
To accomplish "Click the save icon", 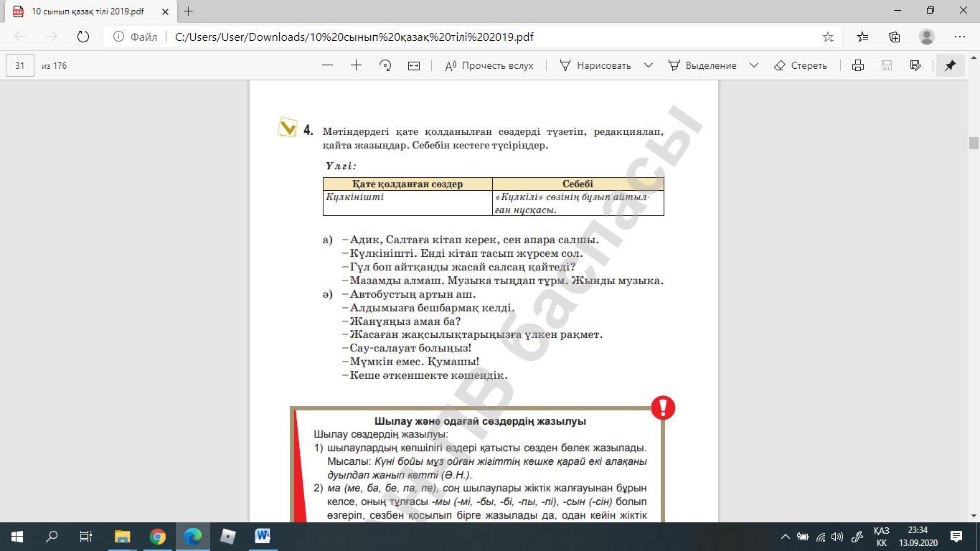I will pos(887,65).
